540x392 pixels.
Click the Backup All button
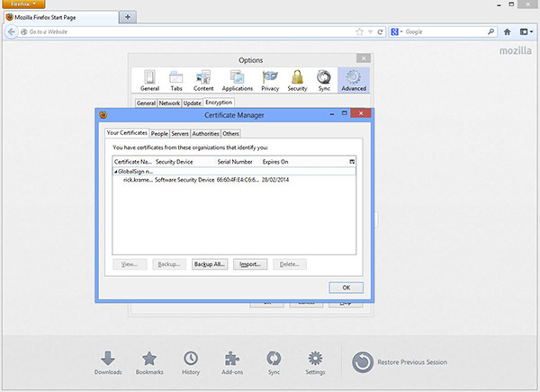pos(210,264)
